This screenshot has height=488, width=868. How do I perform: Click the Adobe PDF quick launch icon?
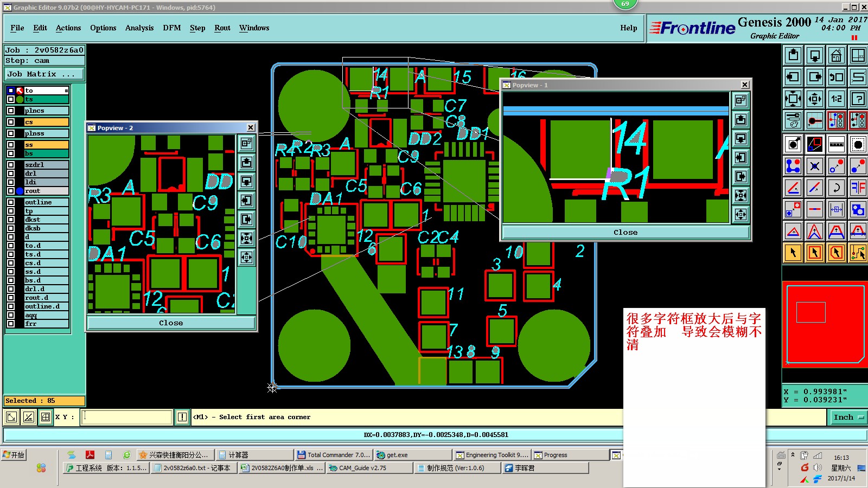click(90, 455)
